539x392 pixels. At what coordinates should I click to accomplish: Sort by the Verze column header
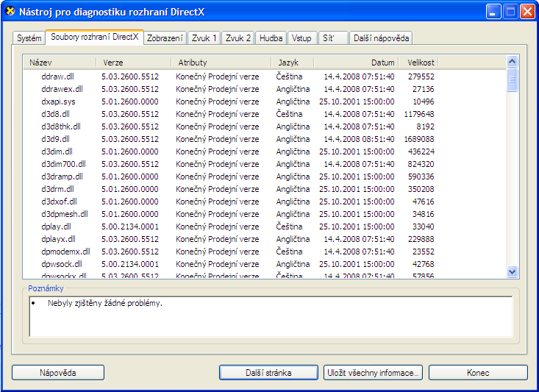tap(134, 63)
